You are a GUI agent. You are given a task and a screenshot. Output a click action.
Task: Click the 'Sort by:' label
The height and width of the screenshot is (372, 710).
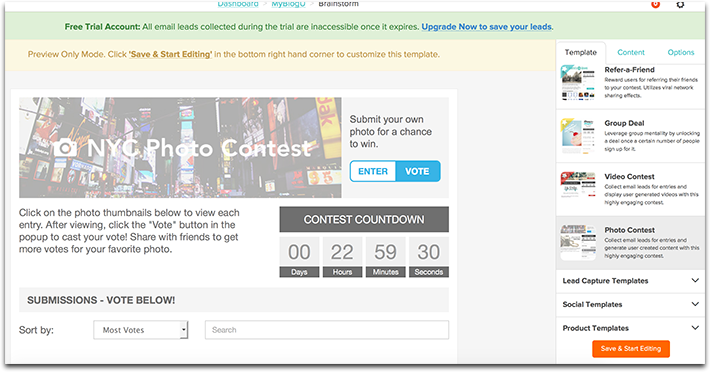pyautogui.click(x=36, y=330)
